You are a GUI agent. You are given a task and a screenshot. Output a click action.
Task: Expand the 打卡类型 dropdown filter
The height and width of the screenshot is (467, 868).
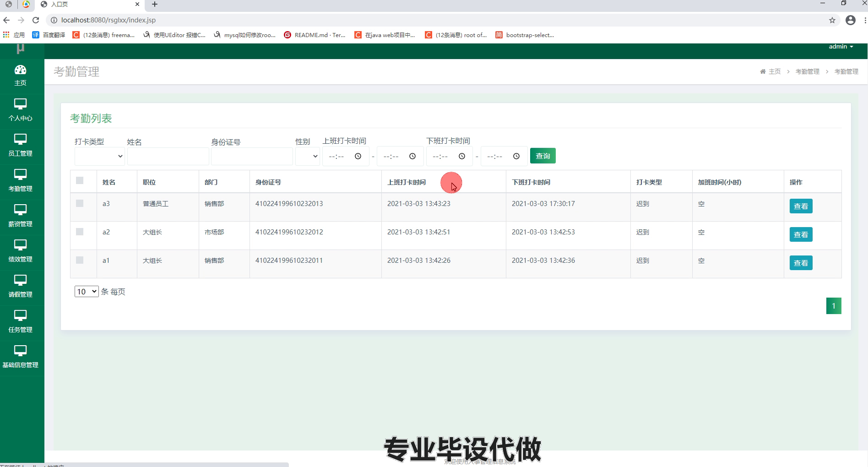100,156
